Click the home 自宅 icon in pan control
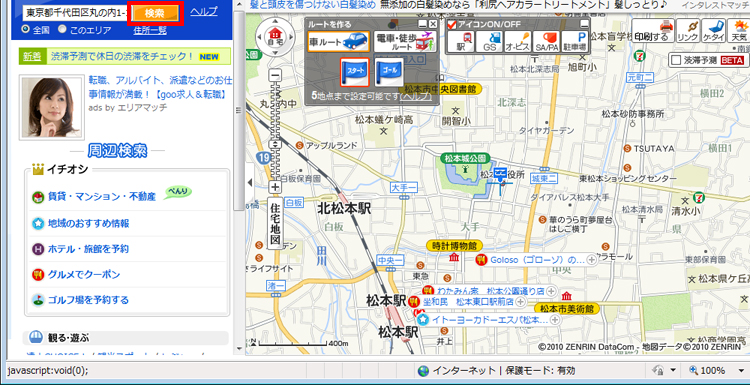The width and height of the screenshot is (750, 385). [x=275, y=37]
